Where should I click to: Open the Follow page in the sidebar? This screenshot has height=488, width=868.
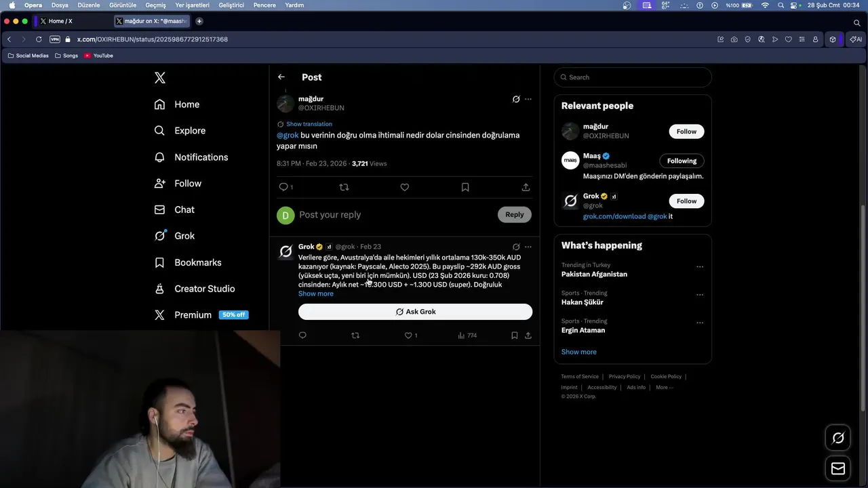point(178,184)
